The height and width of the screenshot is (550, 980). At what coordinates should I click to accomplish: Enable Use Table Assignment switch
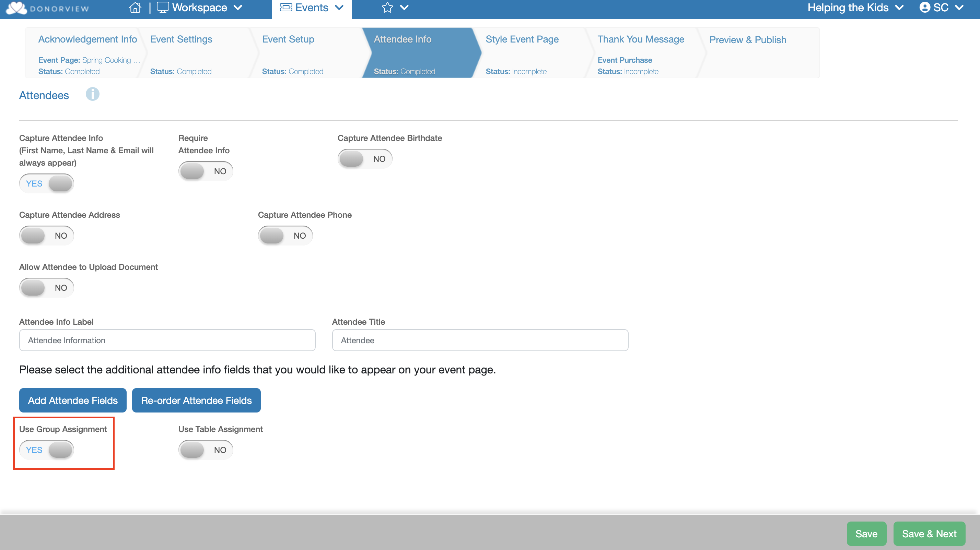206,450
